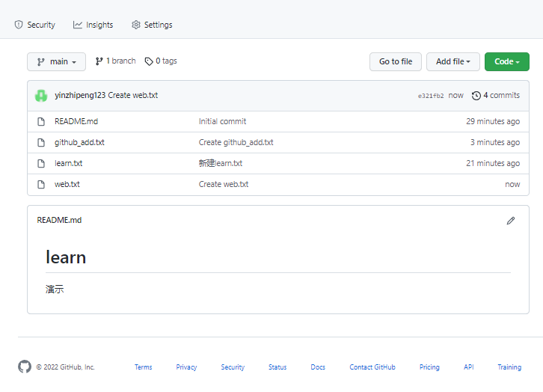Expand the Add file dropdown
543x392 pixels.
(453, 61)
